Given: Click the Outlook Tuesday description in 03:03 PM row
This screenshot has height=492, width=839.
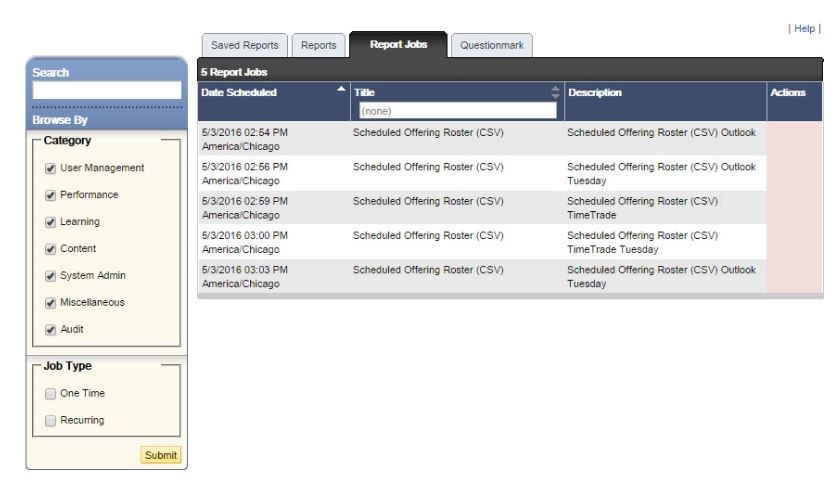Looking at the screenshot, I should (661, 276).
